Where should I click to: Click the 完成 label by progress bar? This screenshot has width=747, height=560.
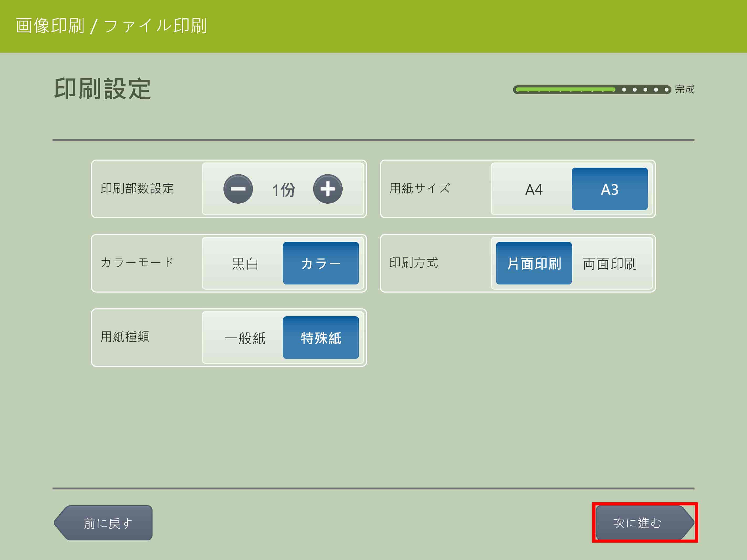point(685,89)
